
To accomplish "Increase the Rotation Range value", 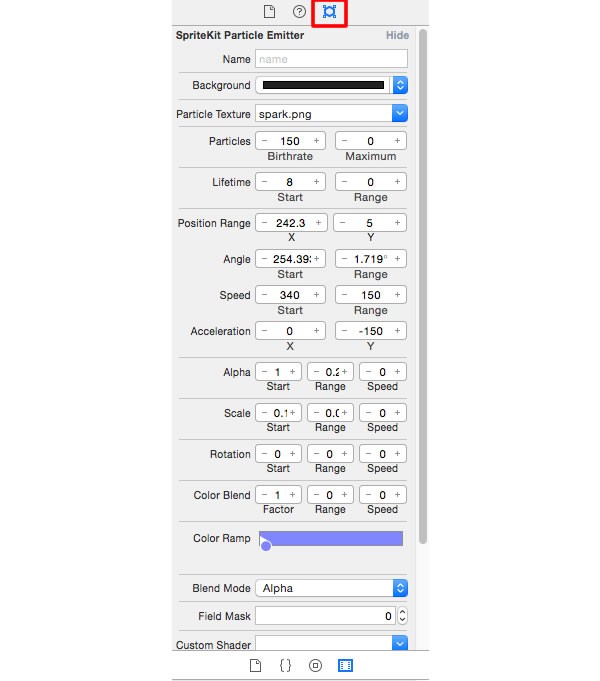I will [344, 454].
